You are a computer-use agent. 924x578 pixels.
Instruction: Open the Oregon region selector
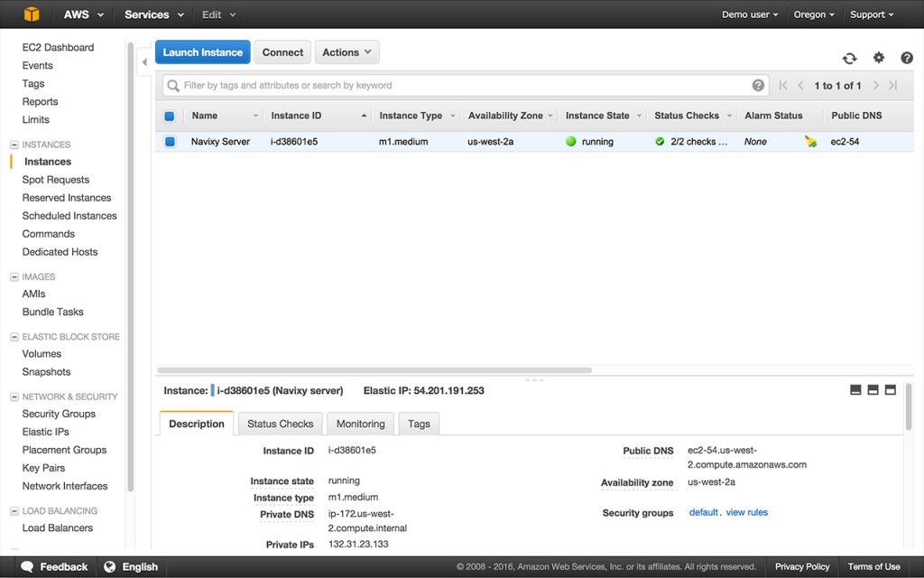814,14
